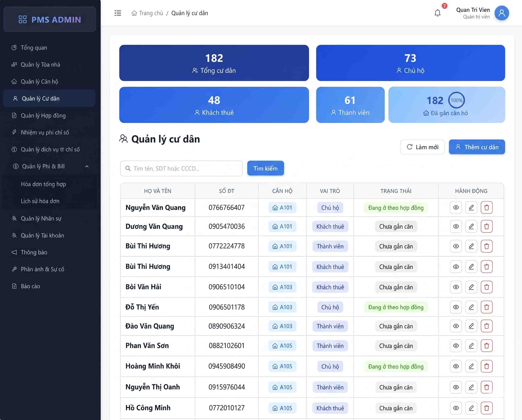Edit resident with phone 0913401404

coord(471,267)
